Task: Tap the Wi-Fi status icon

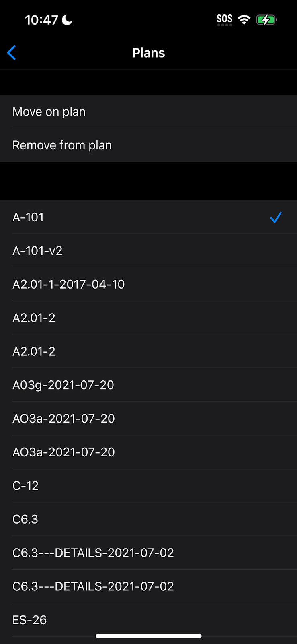Action: [244, 19]
